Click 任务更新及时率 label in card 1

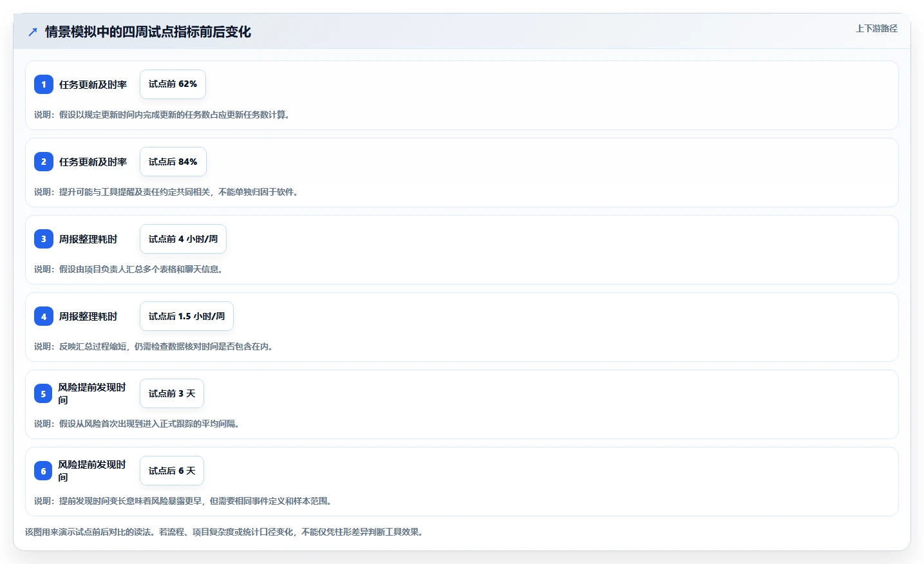pos(93,84)
